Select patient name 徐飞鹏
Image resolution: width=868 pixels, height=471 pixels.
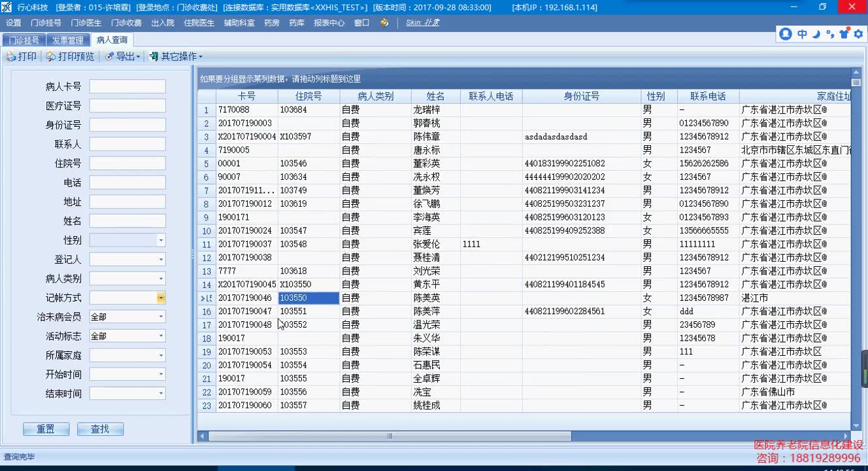coord(427,203)
